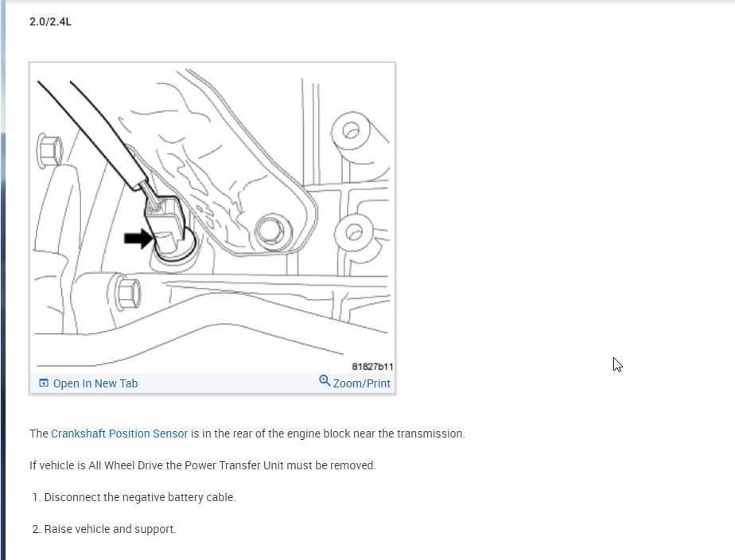Click the magnifier icon beside Zoom/Print
This screenshot has height=560, width=735.
pyautogui.click(x=325, y=380)
